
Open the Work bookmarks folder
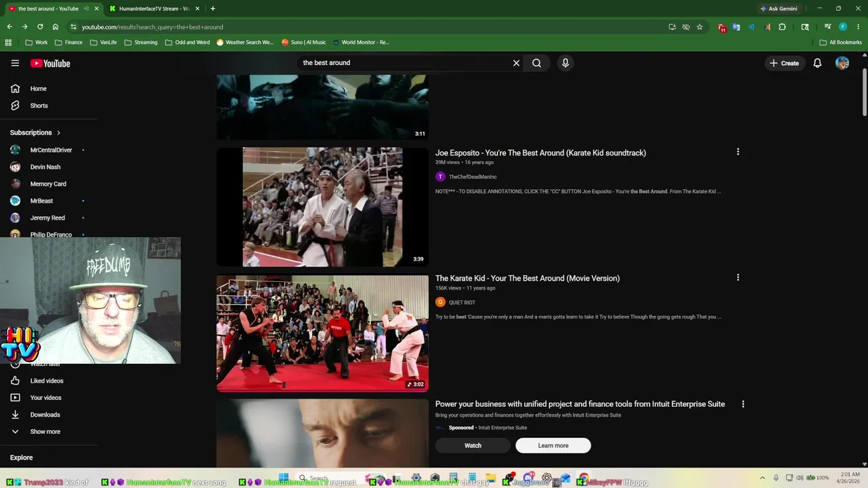pyautogui.click(x=37, y=42)
